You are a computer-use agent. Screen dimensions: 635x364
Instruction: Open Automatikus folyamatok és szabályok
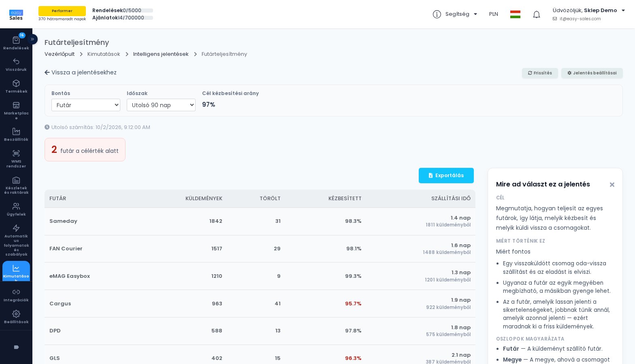16,240
